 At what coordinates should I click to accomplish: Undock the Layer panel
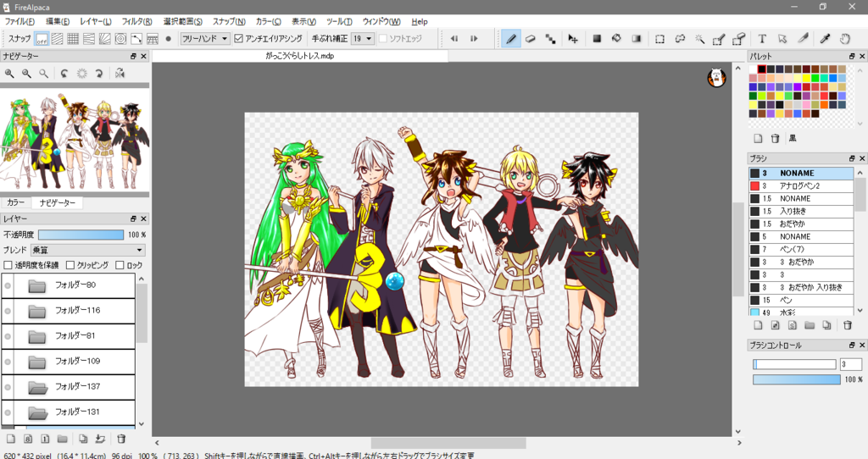pos(133,219)
